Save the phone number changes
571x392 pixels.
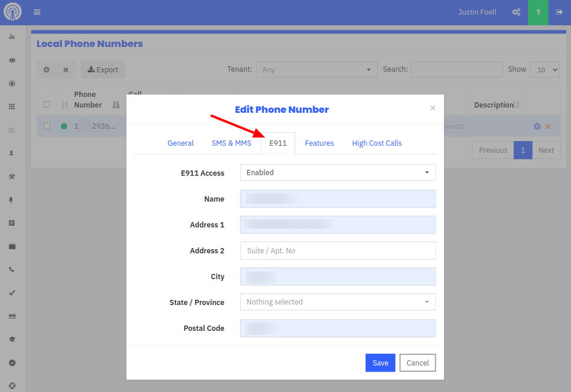tap(380, 363)
